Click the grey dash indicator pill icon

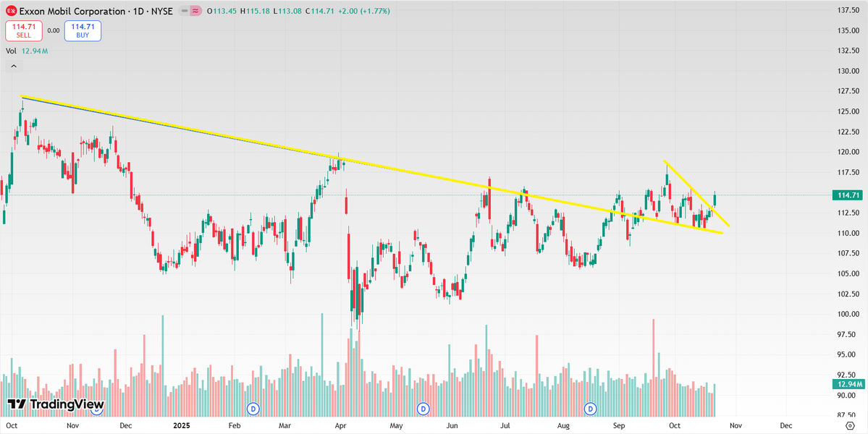click(184, 11)
